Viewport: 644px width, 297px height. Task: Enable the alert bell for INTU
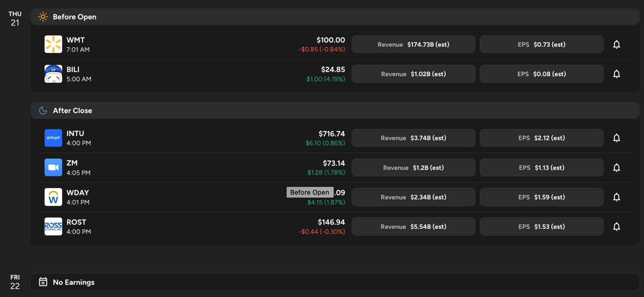(616, 138)
